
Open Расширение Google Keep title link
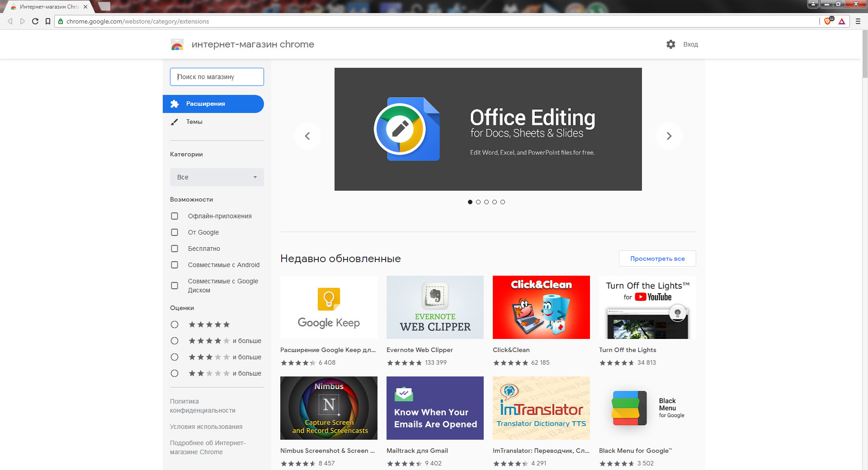[328, 350]
